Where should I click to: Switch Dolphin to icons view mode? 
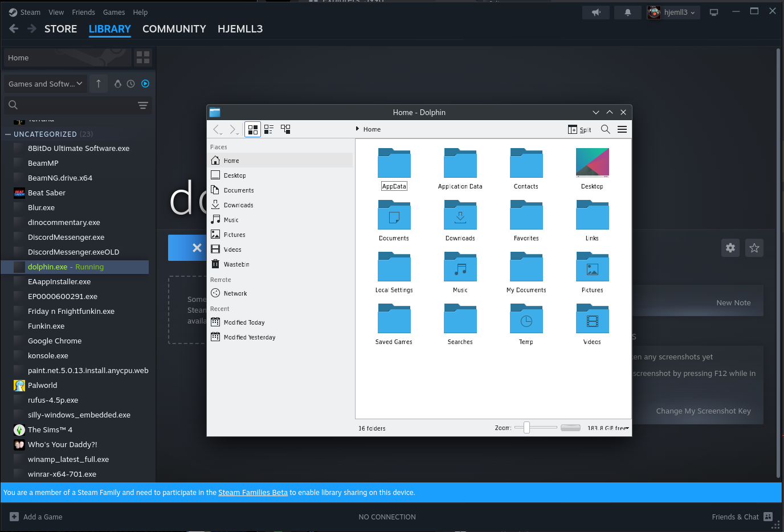pyautogui.click(x=253, y=129)
